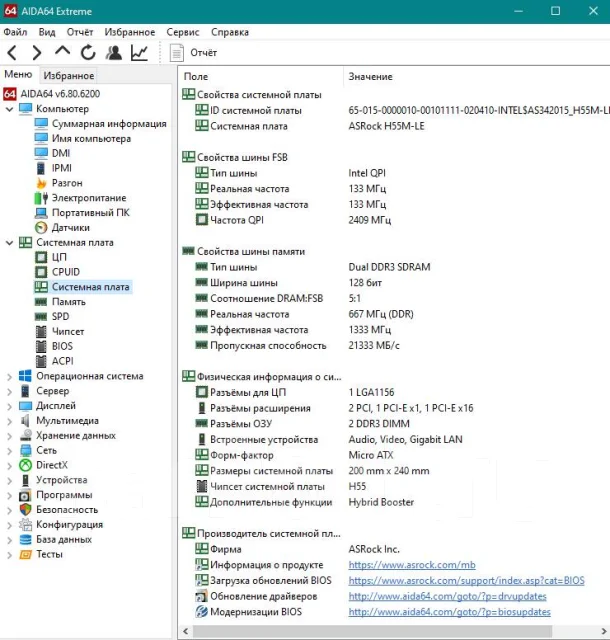Select SPD item in tree
This screenshot has height=640, width=610.
(60, 316)
